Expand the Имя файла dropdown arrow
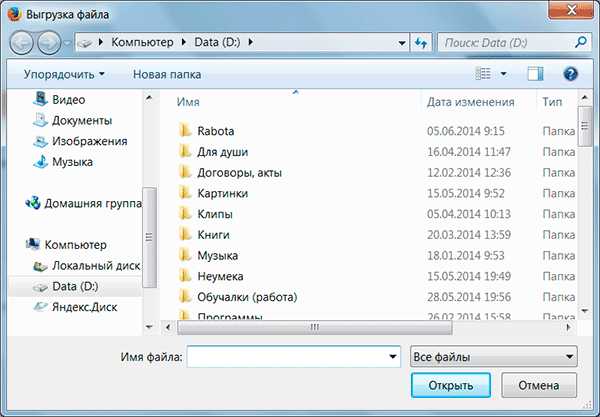Viewport: 600px width, 417px height. pyautogui.click(x=393, y=356)
